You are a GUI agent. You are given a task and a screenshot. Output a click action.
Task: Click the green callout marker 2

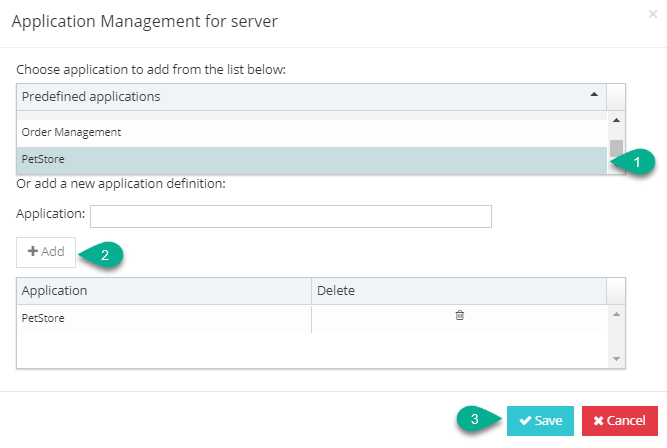point(103,254)
